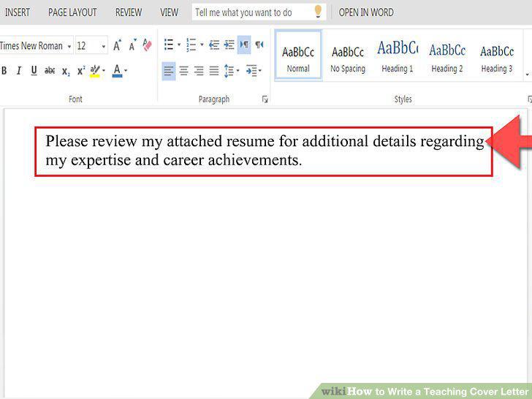The width and height of the screenshot is (532, 399).
Task: Click the Decrease Indent icon
Action: point(214,45)
